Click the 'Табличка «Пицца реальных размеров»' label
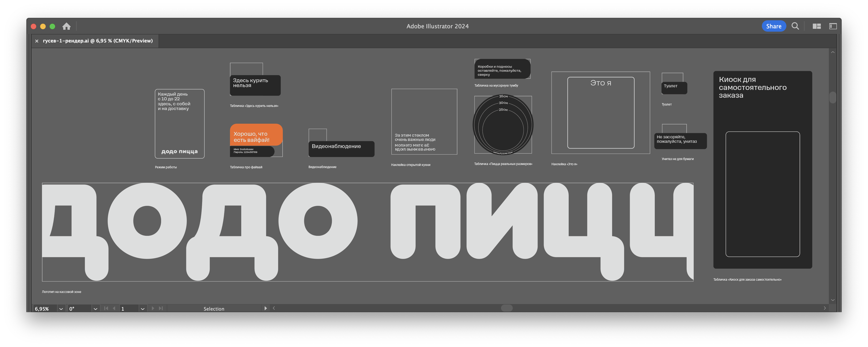 [503, 164]
